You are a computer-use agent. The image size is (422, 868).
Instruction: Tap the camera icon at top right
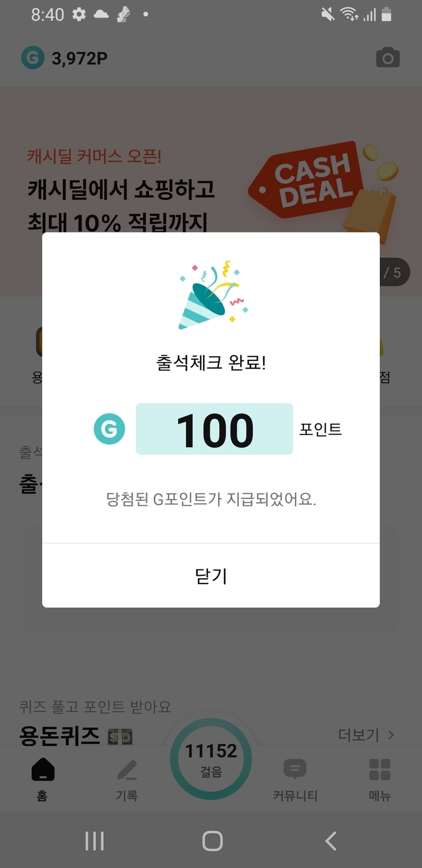(387, 58)
